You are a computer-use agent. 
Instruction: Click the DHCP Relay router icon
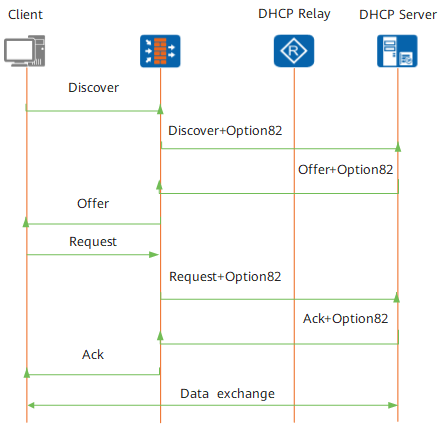tap(294, 51)
